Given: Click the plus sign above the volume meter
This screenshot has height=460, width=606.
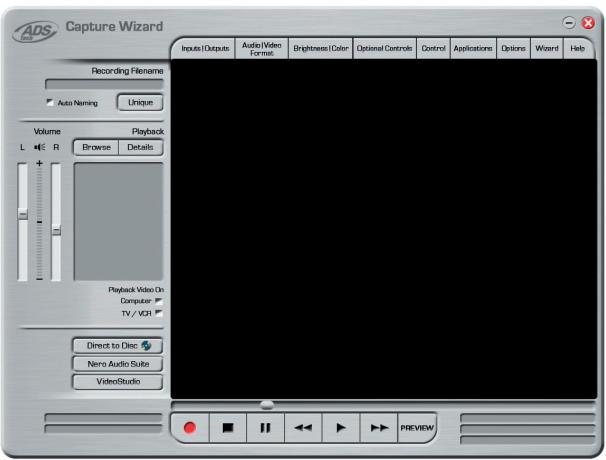Looking at the screenshot, I should [x=39, y=164].
